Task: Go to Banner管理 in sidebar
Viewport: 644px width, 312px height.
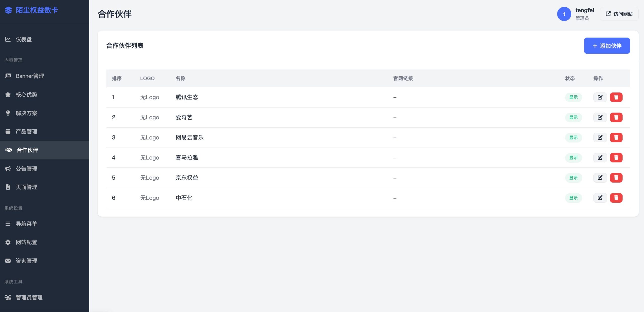Action: [45, 76]
